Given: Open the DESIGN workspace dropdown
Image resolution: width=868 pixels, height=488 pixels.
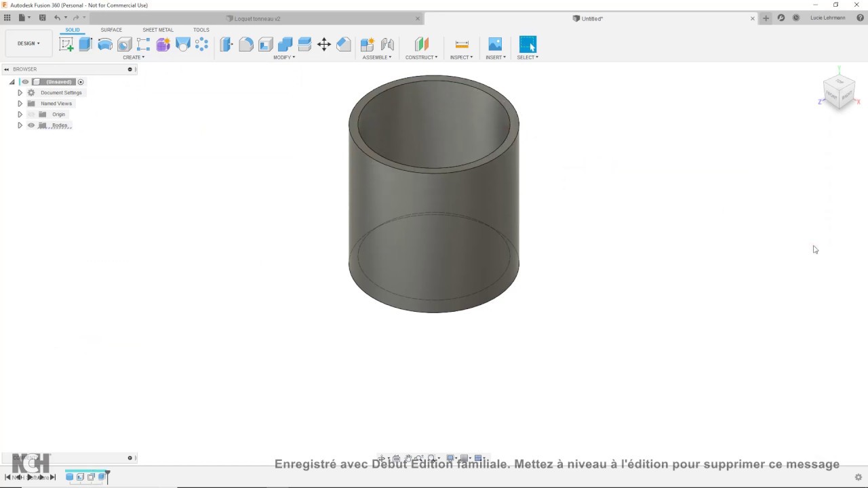Looking at the screenshot, I should 28,43.
